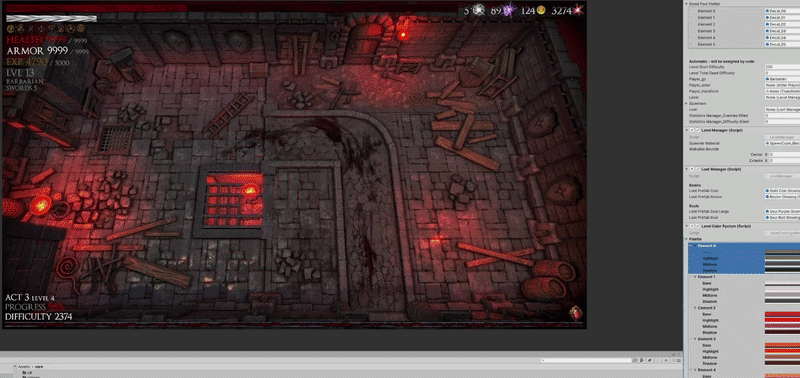Collapse the Palette foldout
800x378 pixels.
click(x=687, y=239)
